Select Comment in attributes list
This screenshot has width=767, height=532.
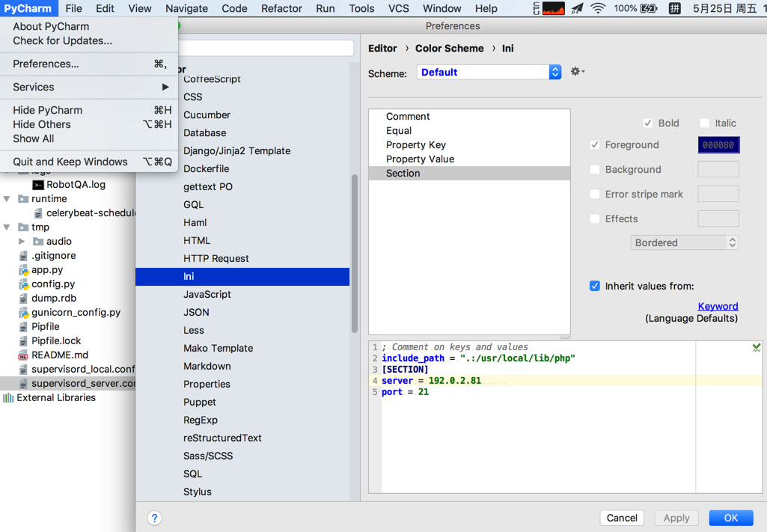pyautogui.click(x=470, y=117)
